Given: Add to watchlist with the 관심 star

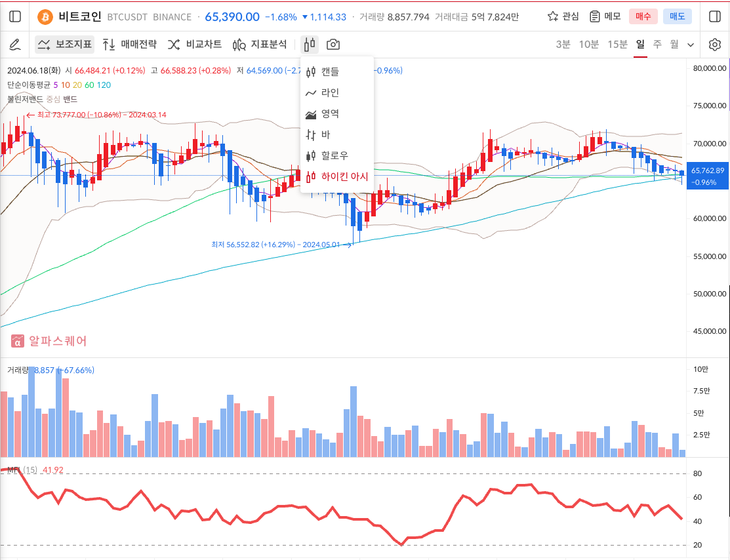Looking at the screenshot, I should tap(563, 17).
